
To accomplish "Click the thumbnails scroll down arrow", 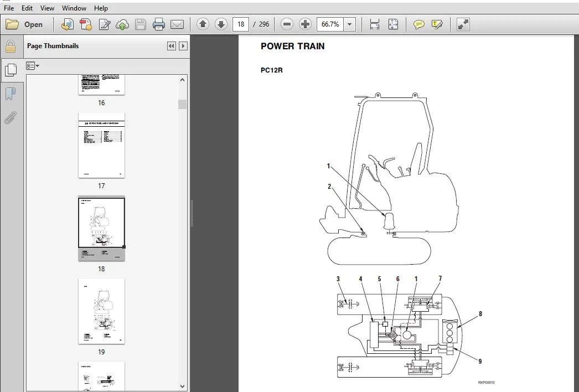I will coord(183,386).
